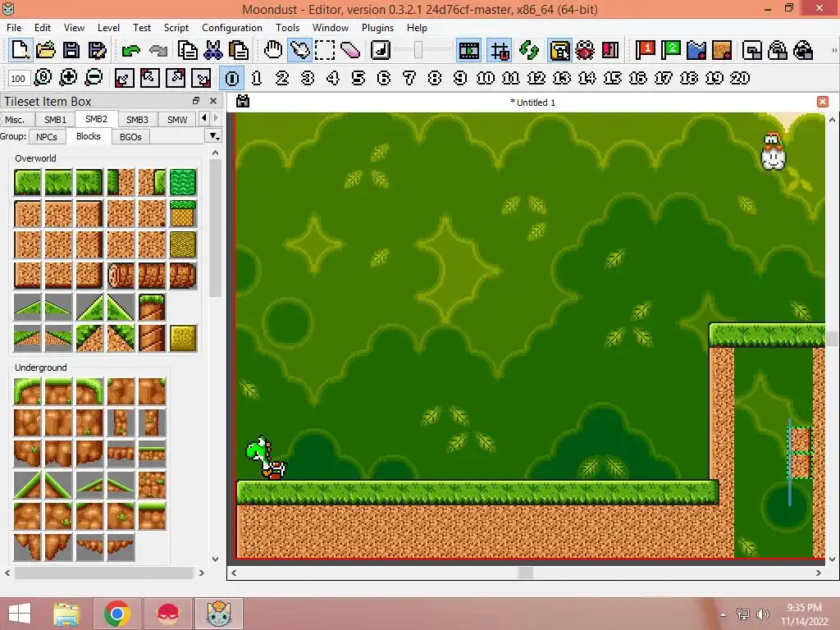Expand the toolbar overflow chevron
Screen dimensions: 840x630
tap(834, 50)
